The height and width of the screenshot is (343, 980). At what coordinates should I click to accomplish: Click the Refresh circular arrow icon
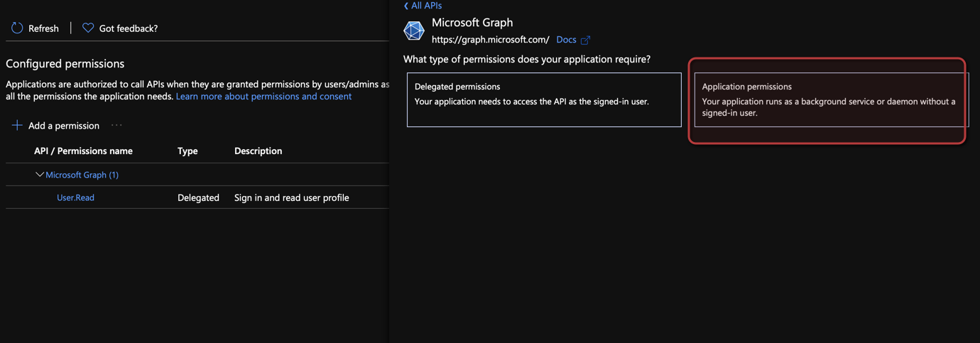point(17,28)
